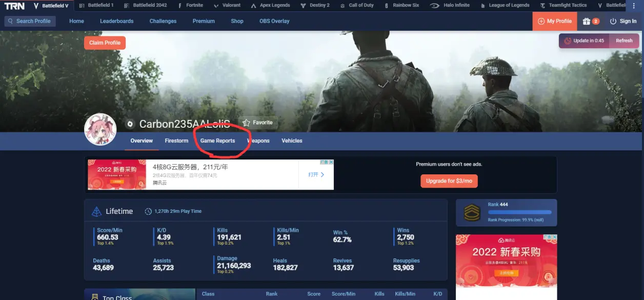Select the Overview tab
Viewport: 644px width, 300px height.
coord(142,141)
